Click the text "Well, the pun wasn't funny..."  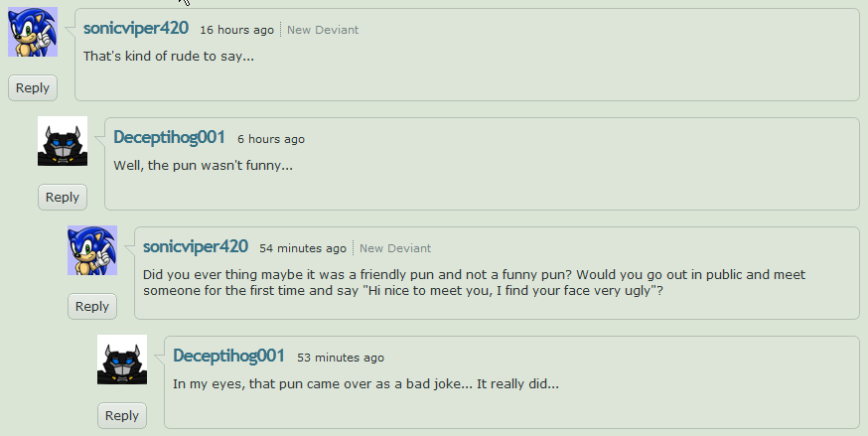click(204, 166)
